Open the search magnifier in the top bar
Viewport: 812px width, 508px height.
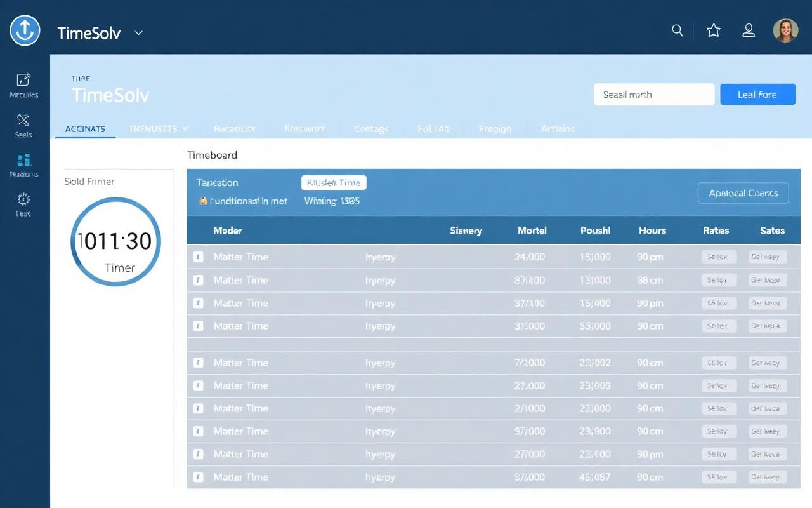tap(678, 30)
